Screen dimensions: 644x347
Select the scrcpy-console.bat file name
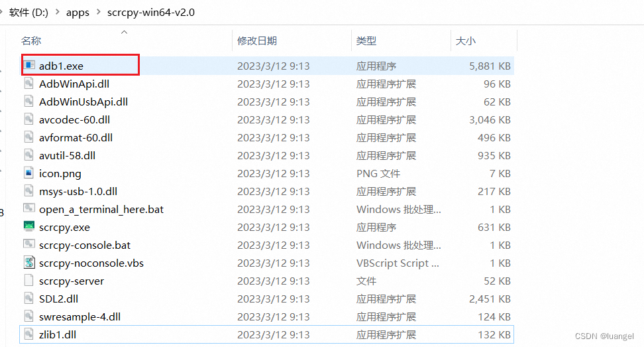[x=85, y=245]
